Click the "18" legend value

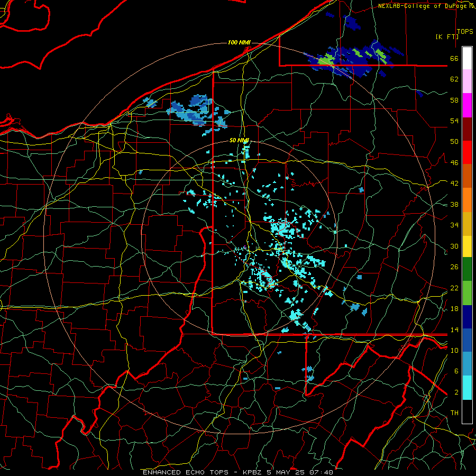[454, 309]
